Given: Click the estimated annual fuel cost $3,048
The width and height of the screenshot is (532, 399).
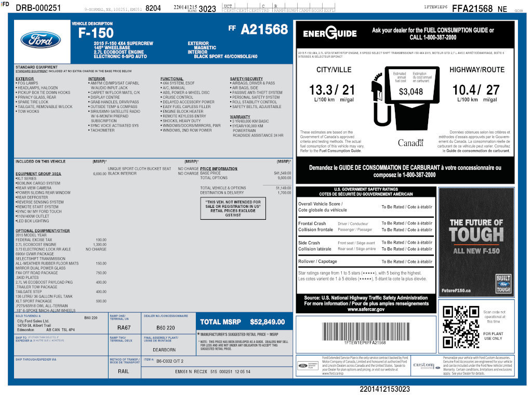Looking at the screenshot, I should [x=411, y=92].
